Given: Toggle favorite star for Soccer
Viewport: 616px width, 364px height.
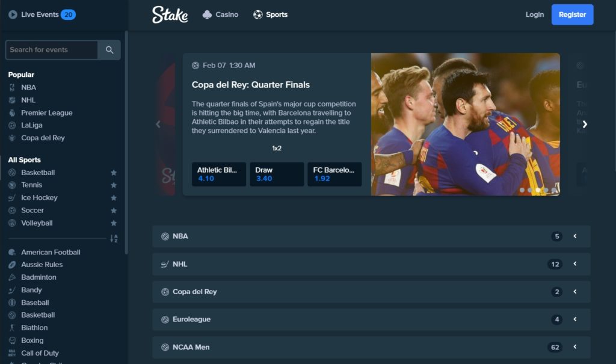Looking at the screenshot, I should 114,211.
